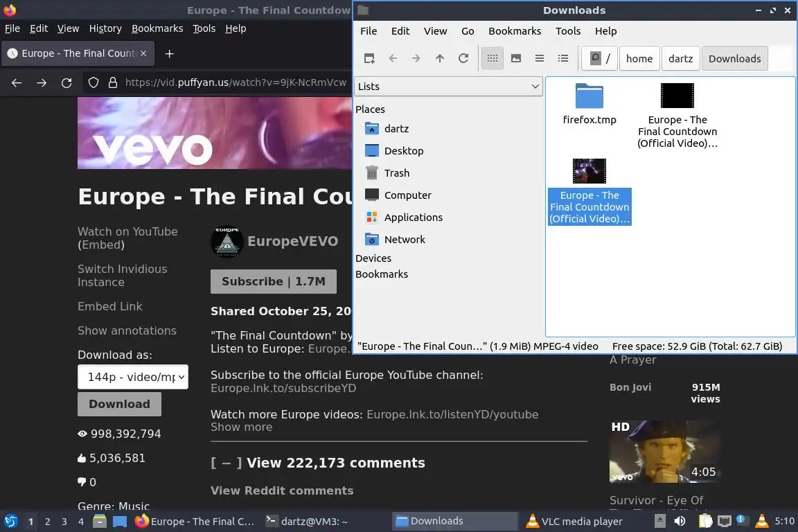Open VLC media player taskbar entry
The width and height of the screenshot is (798, 532).
(574, 522)
